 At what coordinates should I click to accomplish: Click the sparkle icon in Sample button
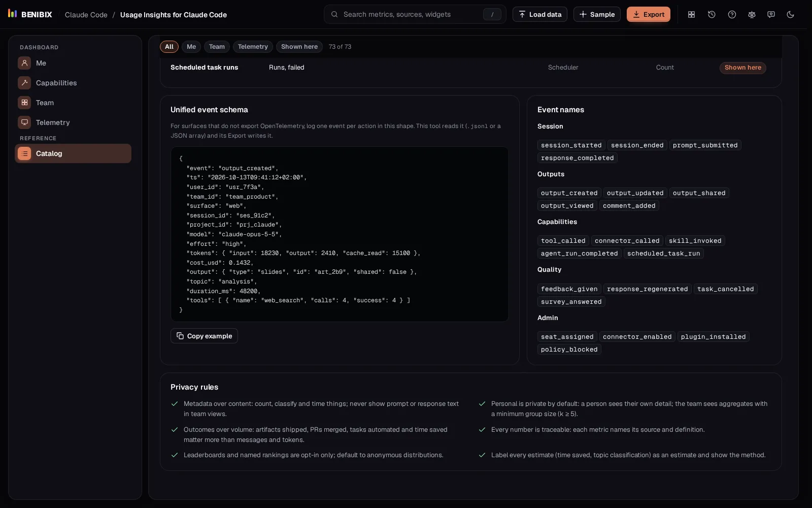point(583,14)
